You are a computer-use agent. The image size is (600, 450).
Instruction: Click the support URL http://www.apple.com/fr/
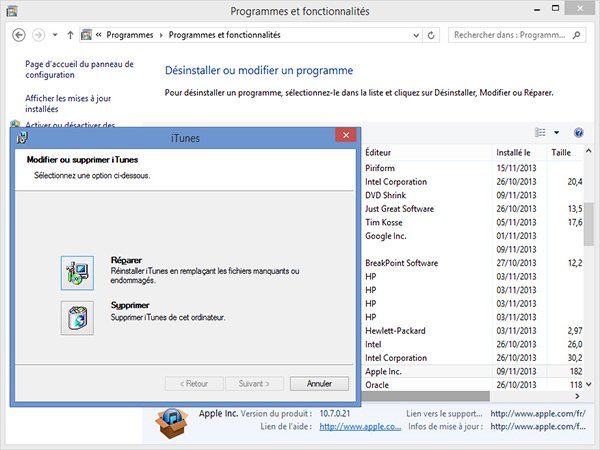tap(538, 414)
